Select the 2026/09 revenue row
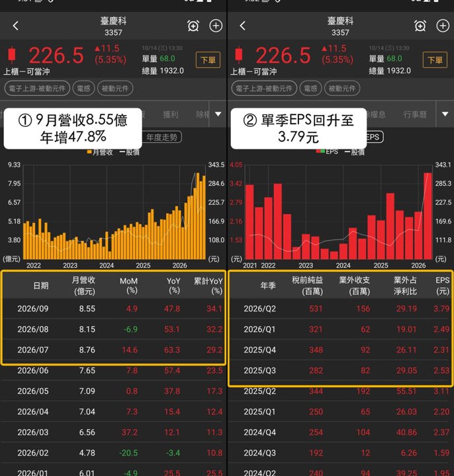This screenshot has height=476, width=454. click(x=113, y=309)
